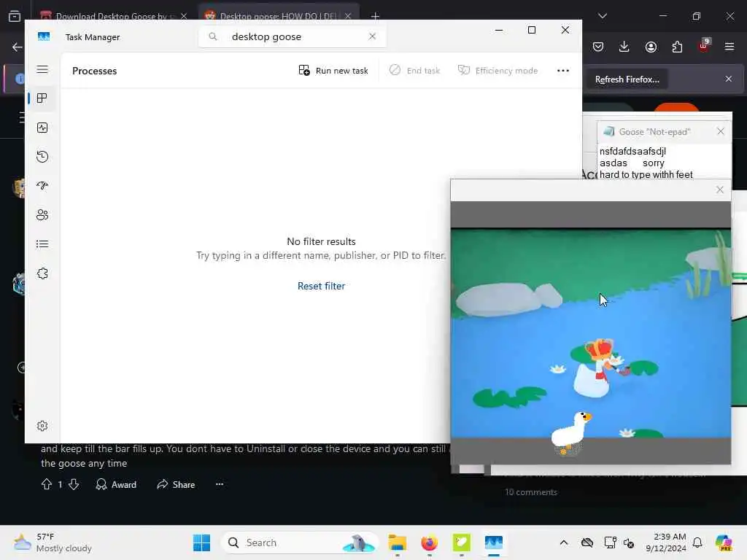This screenshot has width=747, height=560.
Task: Open Firefox account icon
Action: [651, 47]
